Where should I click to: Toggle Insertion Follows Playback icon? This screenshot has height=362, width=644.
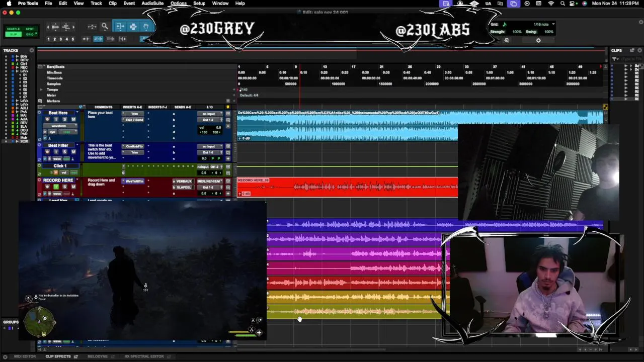click(122, 39)
